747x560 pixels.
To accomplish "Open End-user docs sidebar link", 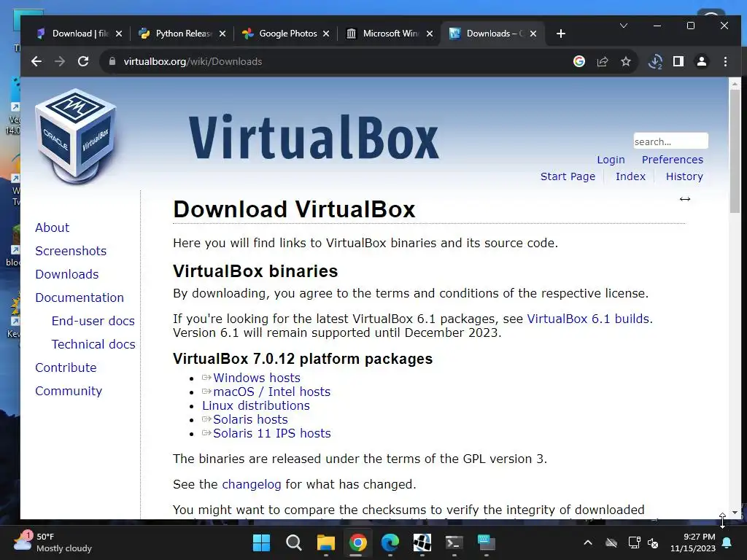I will click(x=93, y=321).
